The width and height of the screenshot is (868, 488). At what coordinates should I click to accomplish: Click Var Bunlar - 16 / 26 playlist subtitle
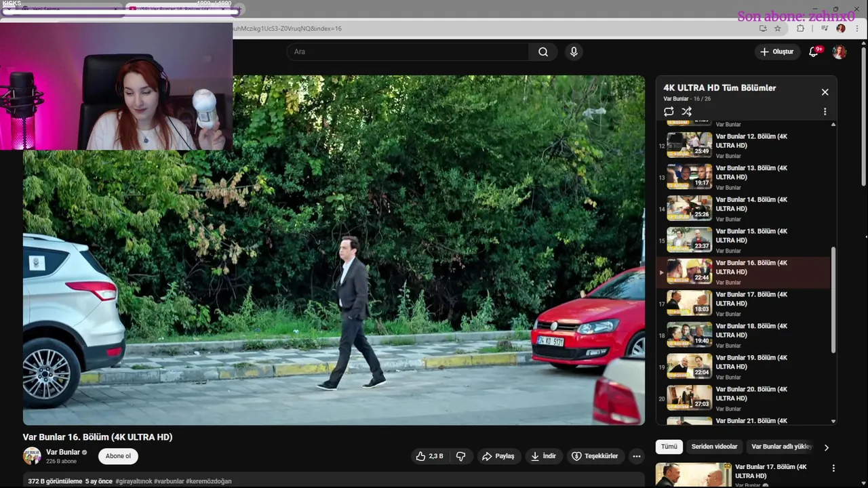pyautogui.click(x=687, y=99)
